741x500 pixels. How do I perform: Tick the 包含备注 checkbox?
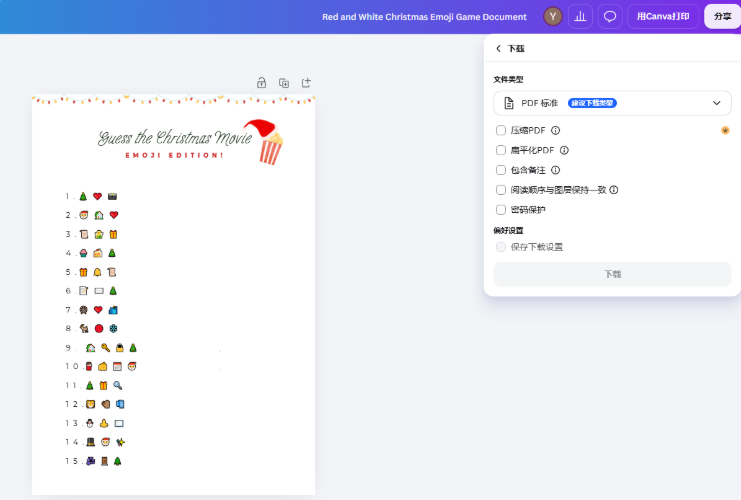point(501,170)
